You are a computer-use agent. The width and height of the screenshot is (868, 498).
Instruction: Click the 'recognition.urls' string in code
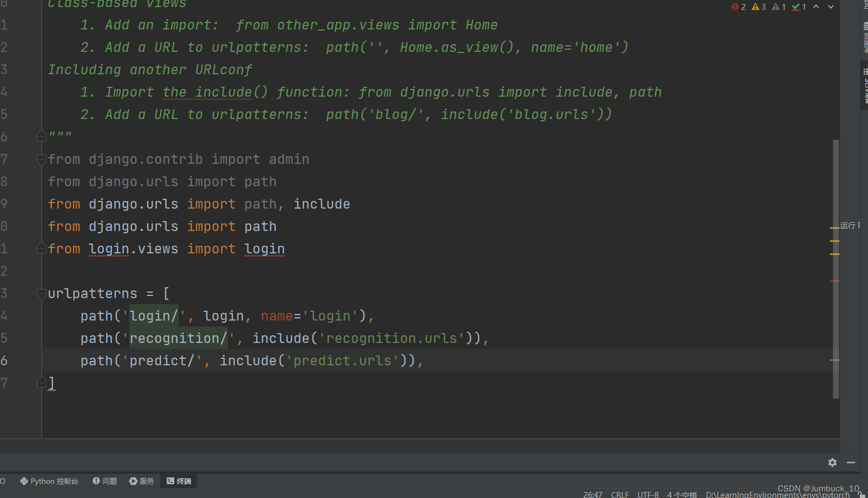pyautogui.click(x=392, y=339)
